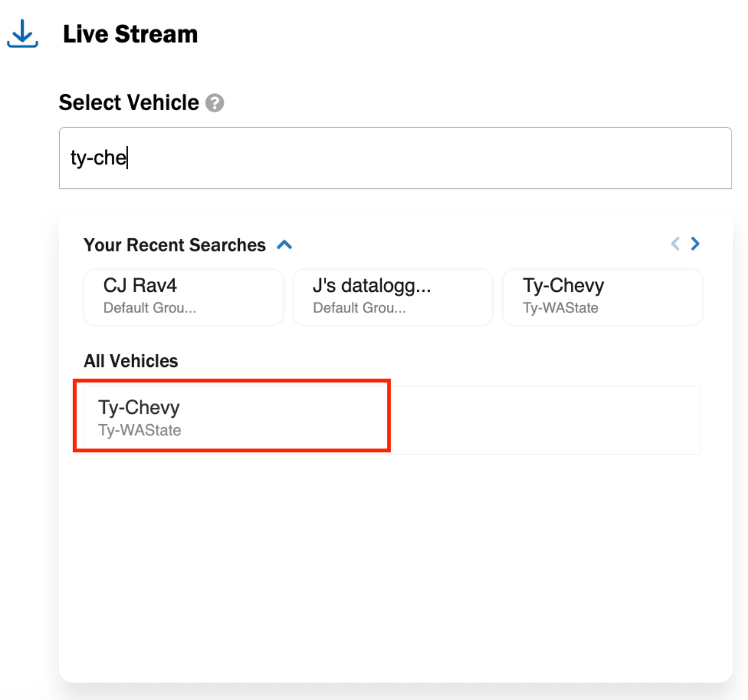Focus the vehicle search field containing ty-che

[x=395, y=158]
